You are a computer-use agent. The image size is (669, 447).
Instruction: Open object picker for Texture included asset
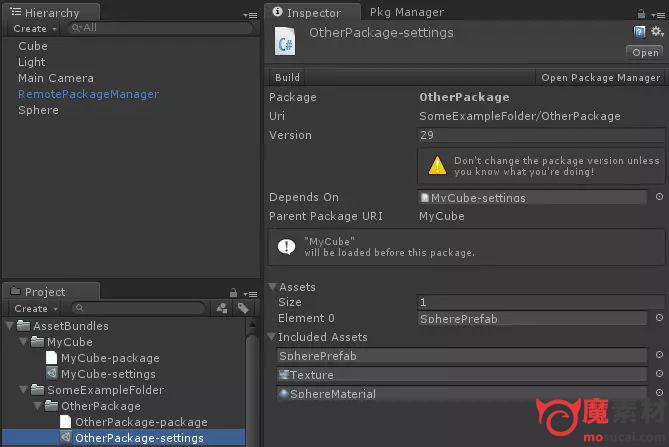pos(659,374)
